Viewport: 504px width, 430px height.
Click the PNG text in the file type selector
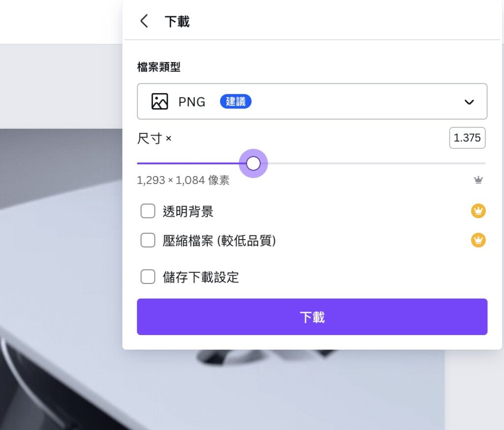pyautogui.click(x=192, y=102)
